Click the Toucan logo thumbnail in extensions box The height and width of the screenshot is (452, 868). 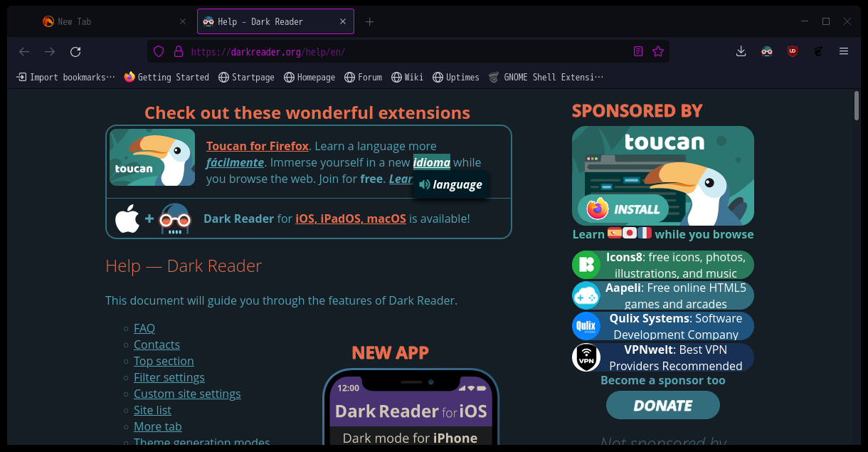[152, 157]
